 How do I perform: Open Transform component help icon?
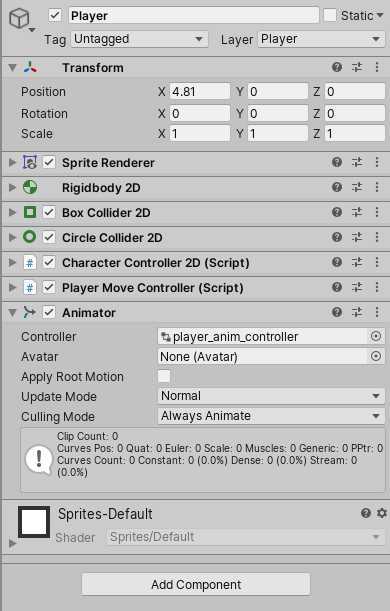click(x=337, y=67)
